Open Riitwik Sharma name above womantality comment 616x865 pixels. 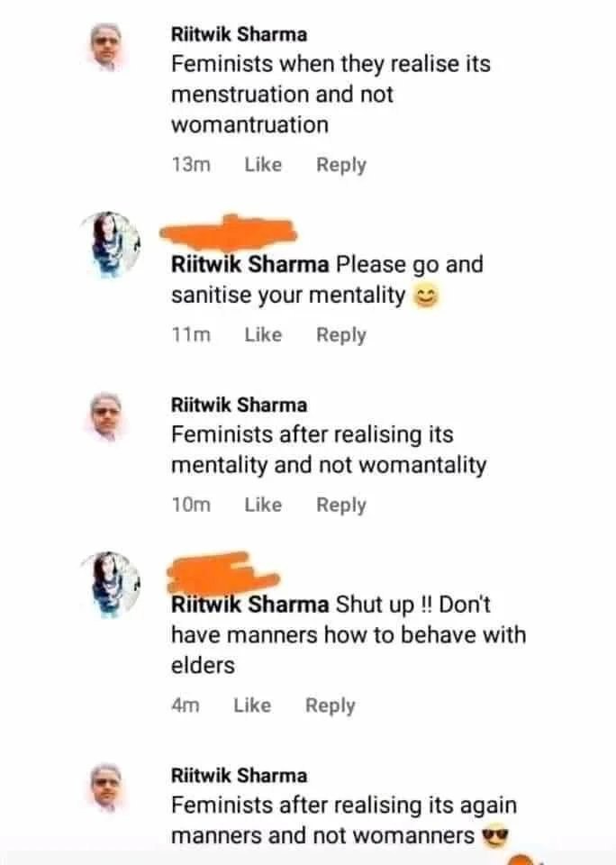(239, 405)
